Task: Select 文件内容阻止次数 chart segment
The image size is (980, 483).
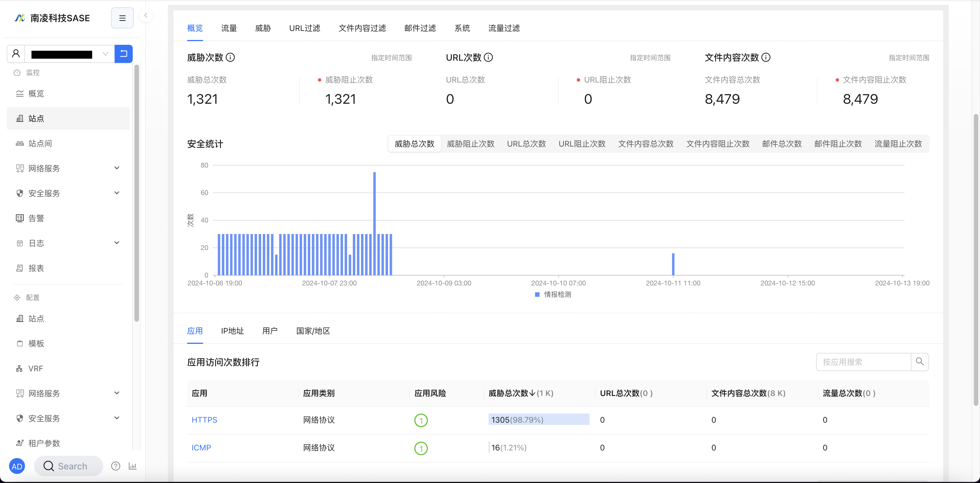Action: (718, 144)
